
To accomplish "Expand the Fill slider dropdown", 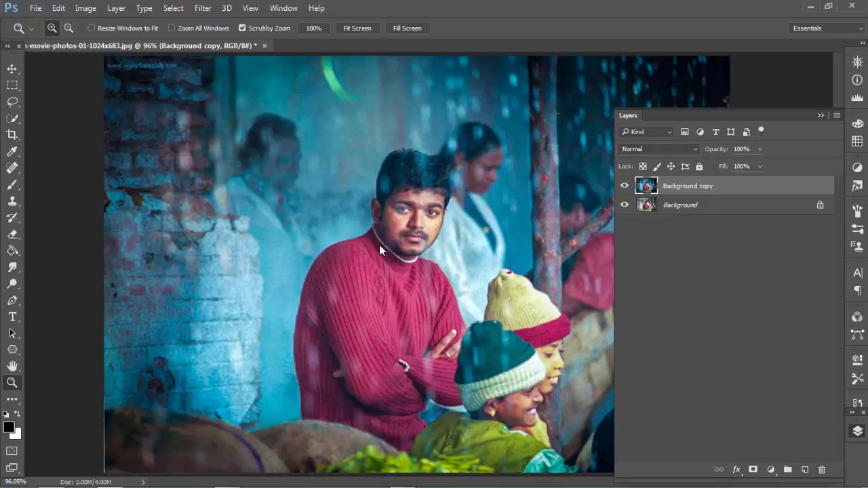I will click(x=759, y=166).
